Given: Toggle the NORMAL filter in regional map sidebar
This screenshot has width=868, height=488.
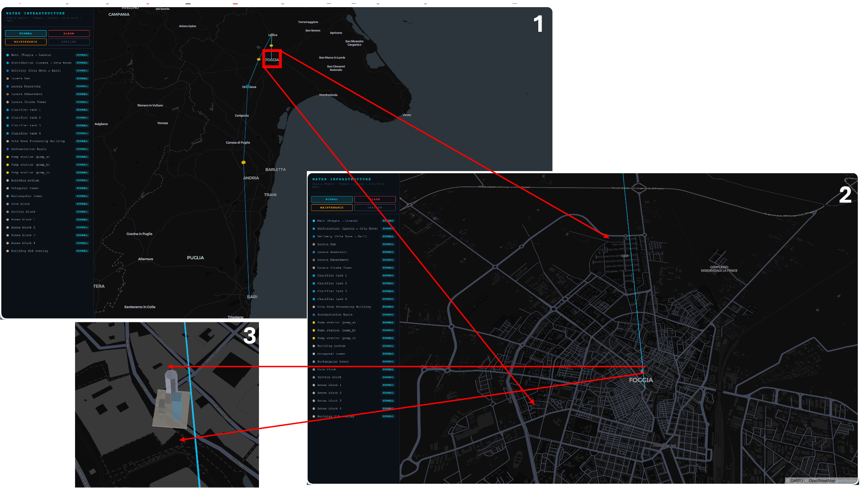Looking at the screenshot, I should coord(26,33).
